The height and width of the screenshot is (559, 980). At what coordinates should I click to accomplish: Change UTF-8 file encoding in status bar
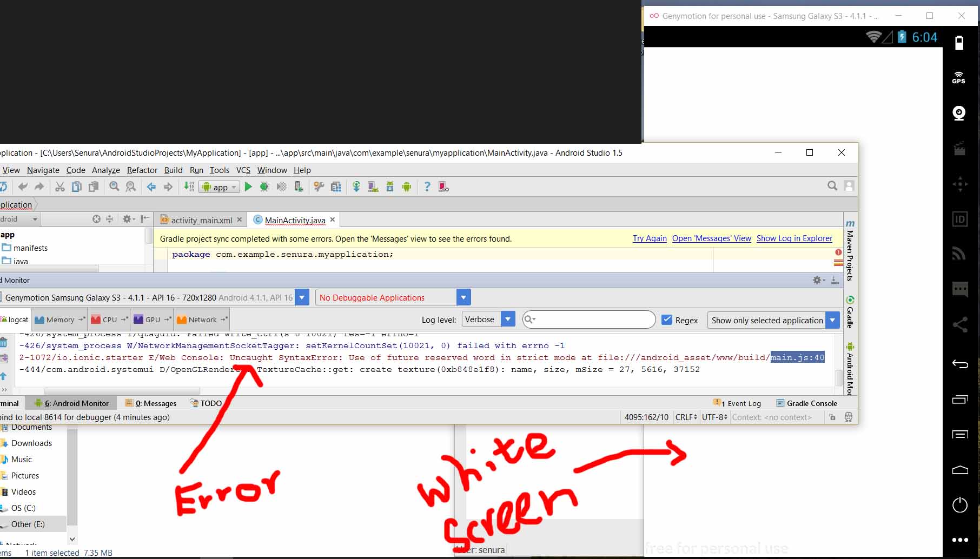click(714, 417)
